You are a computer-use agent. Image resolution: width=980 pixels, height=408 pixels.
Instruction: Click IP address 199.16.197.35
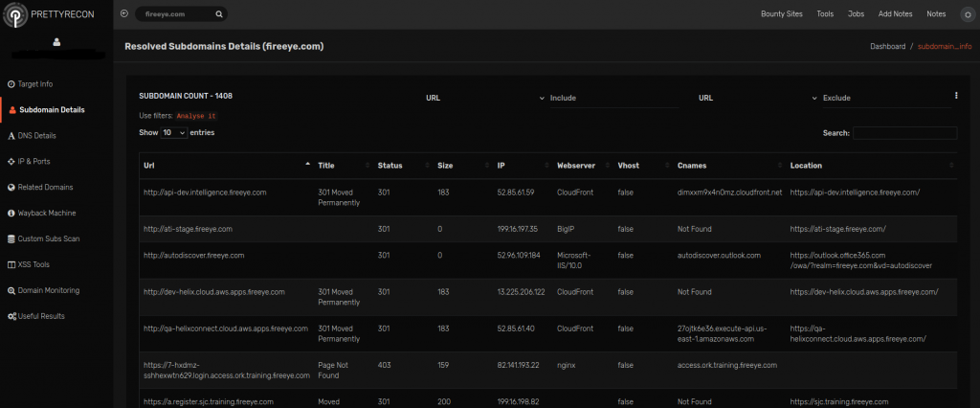point(518,229)
